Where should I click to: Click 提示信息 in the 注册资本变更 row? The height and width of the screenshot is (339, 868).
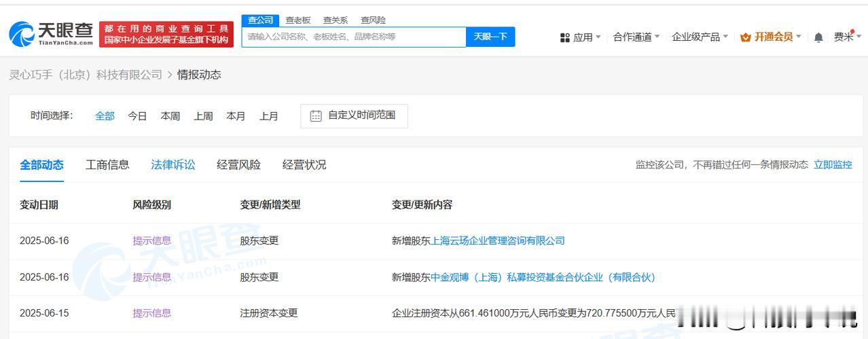[151, 313]
